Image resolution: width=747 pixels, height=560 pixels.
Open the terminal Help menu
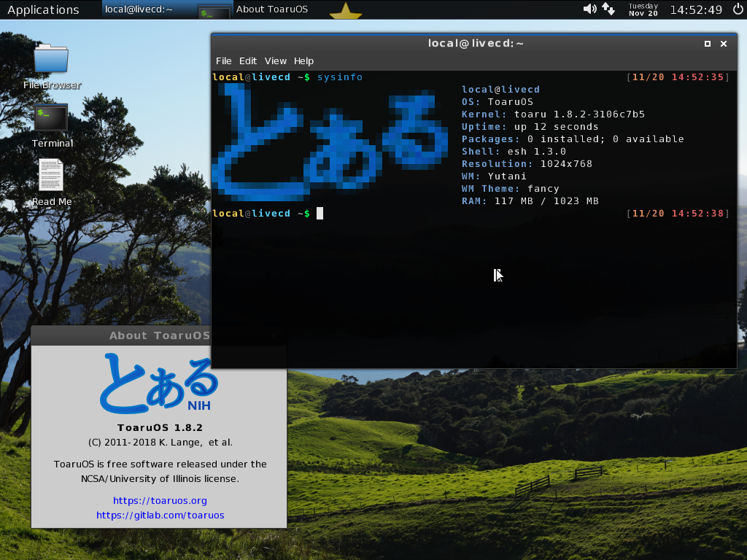(x=303, y=61)
